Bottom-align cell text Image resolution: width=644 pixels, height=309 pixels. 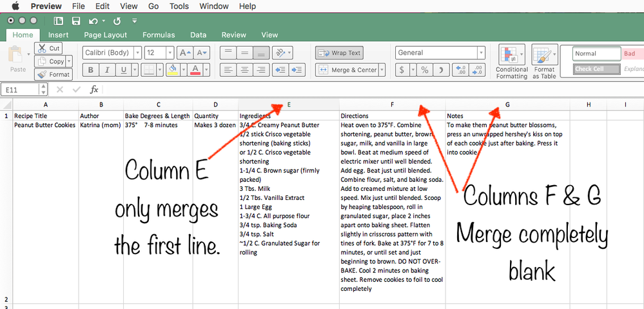coord(262,53)
